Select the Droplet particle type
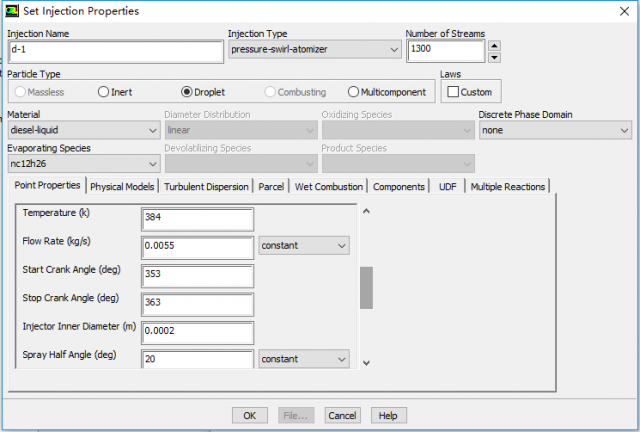Image resolution: width=640 pixels, height=432 pixels. coord(187,92)
